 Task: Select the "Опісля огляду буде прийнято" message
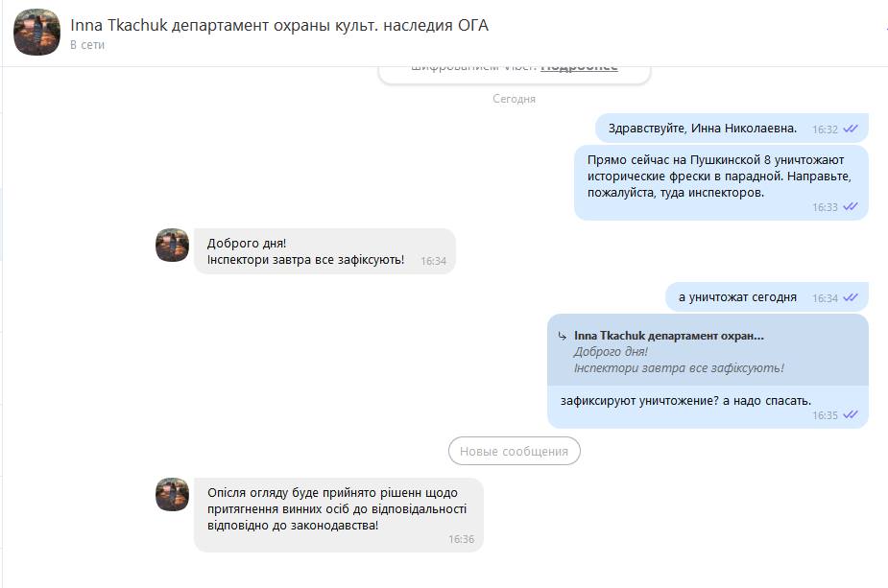(x=339, y=514)
